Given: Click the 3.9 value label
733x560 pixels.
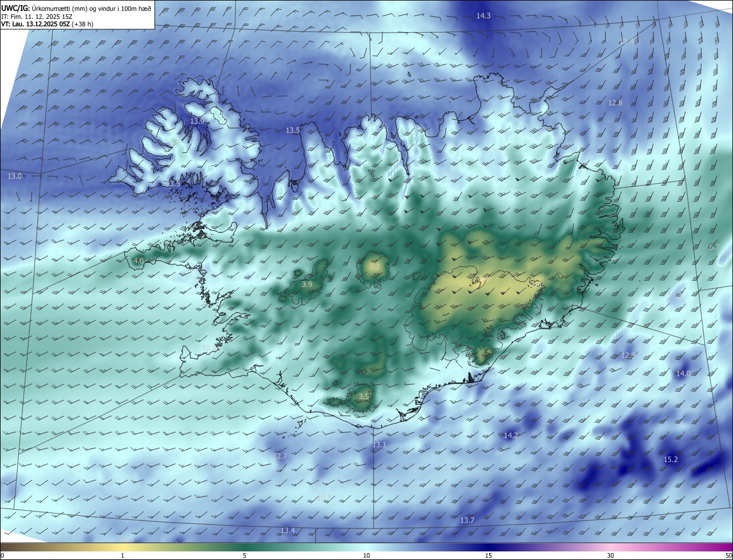Looking at the screenshot, I should coord(307,285).
